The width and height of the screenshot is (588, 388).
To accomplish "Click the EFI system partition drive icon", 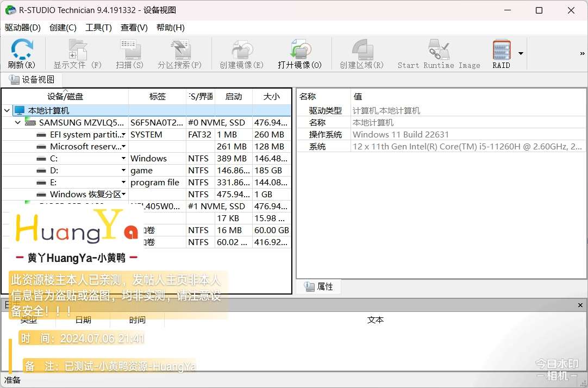I will tap(41, 135).
